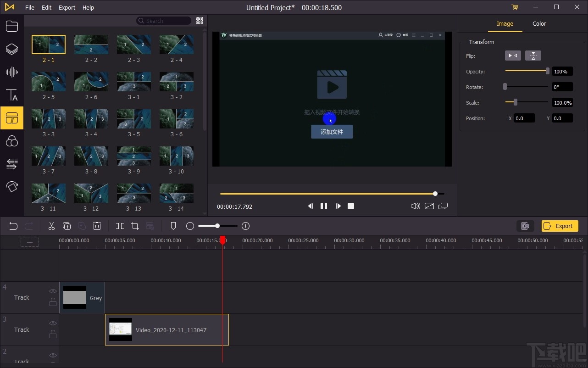This screenshot has width=588, height=368.
Task: Switch to the Color tab
Action: click(x=539, y=24)
